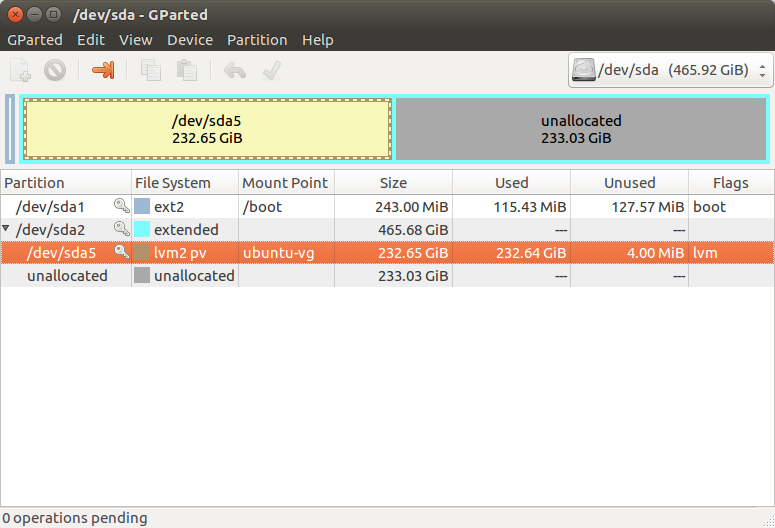Click the orange Resize/Move arrow icon

[103, 70]
